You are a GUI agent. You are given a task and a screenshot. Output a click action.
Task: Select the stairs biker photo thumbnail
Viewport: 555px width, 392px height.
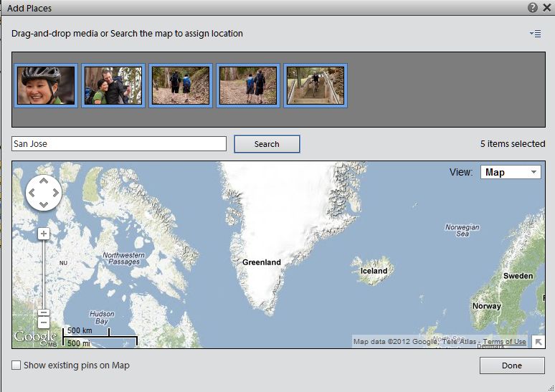[316, 85]
